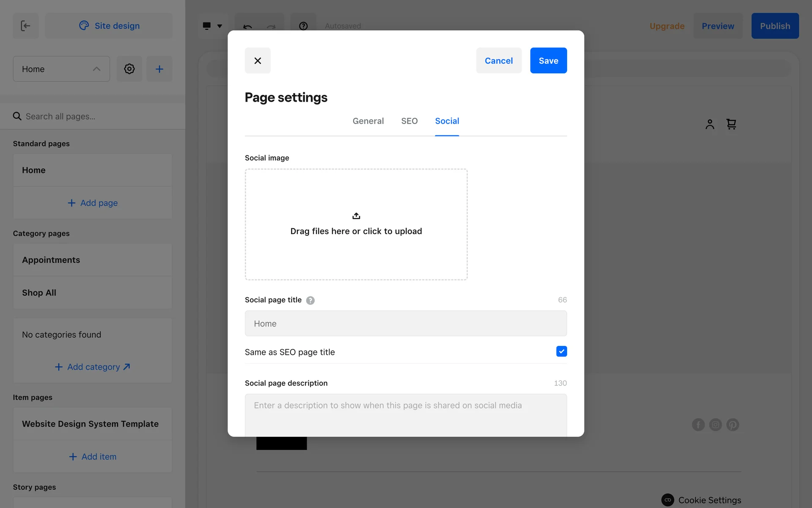
Task: Click the plus icon beside Home dropdown
Action: click(159, 69)
